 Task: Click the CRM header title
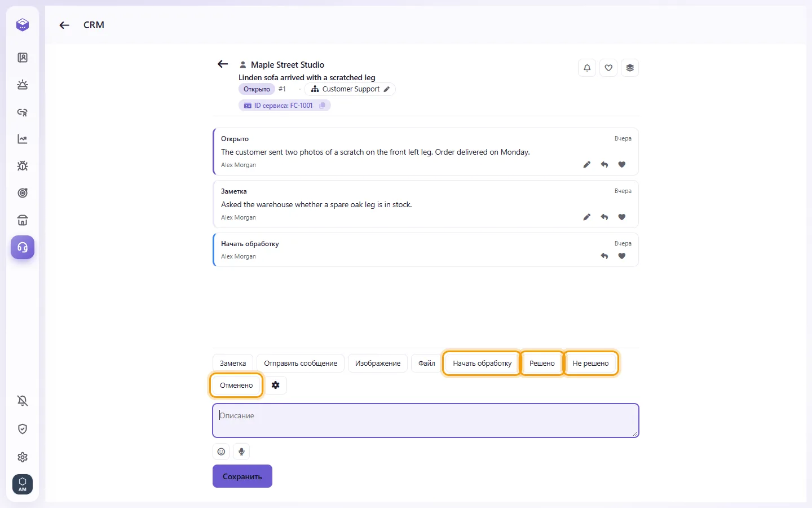(94, 25)
